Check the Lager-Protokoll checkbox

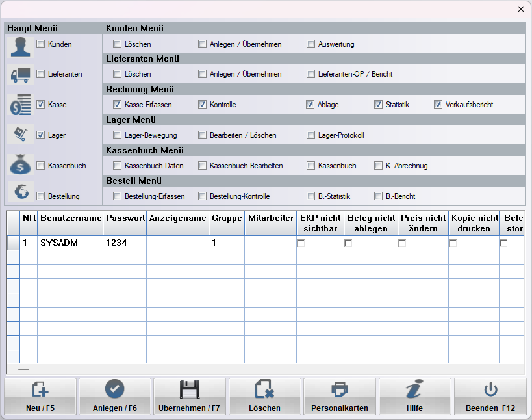[x=310, y=135]
